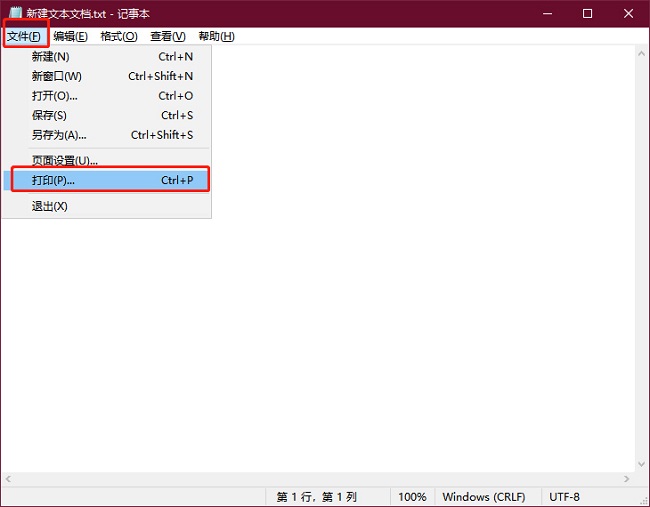
Task: Click the UTF-8 encoding status entry
Action: tap(564, 497)
